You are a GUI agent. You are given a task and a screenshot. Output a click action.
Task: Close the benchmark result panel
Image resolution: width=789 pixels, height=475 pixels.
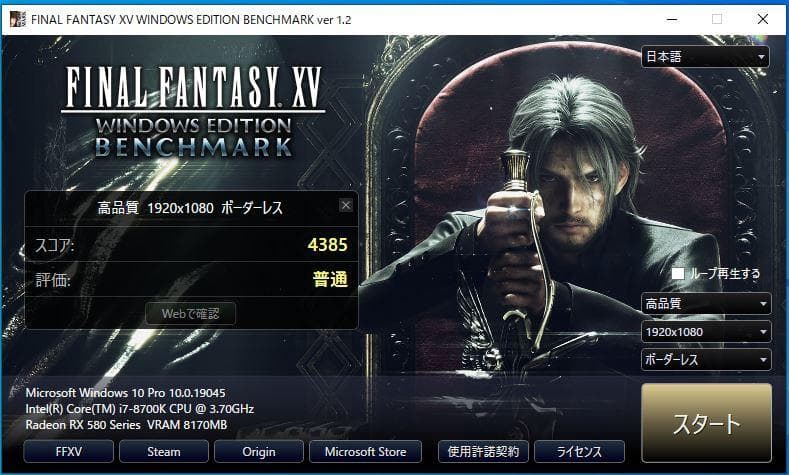point(346,205)
